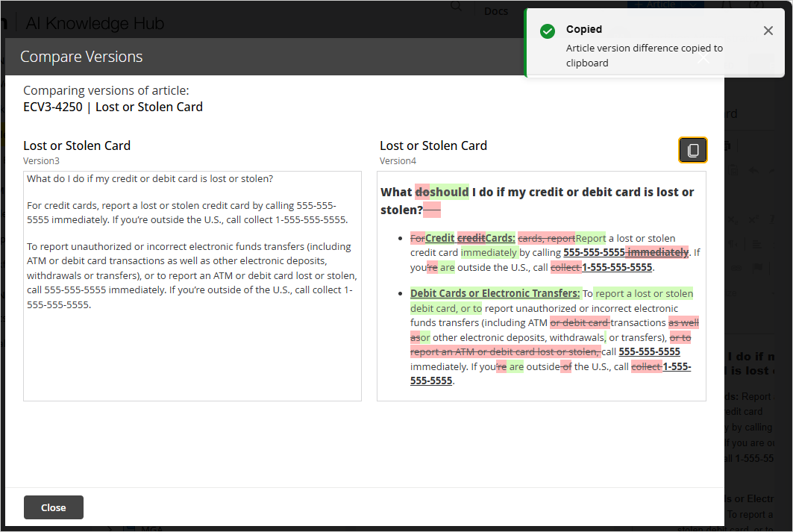Click the Debit Cards or Electronic Transfers heading

[495, 293]
